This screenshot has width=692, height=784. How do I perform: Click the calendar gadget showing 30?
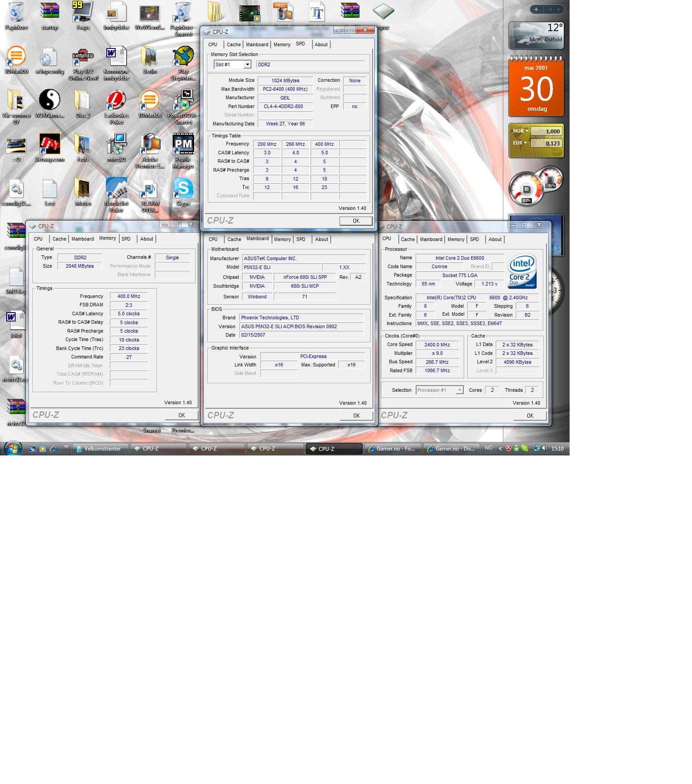click(x=536, y=87)
